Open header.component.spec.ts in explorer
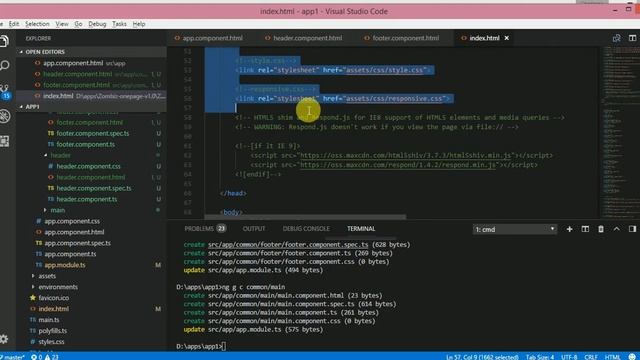Viewport: 640px width, 360px height. (x=93, y=188)
